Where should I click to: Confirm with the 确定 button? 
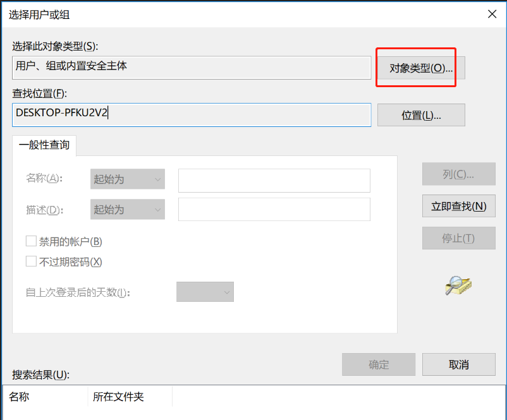click(379, 364)
